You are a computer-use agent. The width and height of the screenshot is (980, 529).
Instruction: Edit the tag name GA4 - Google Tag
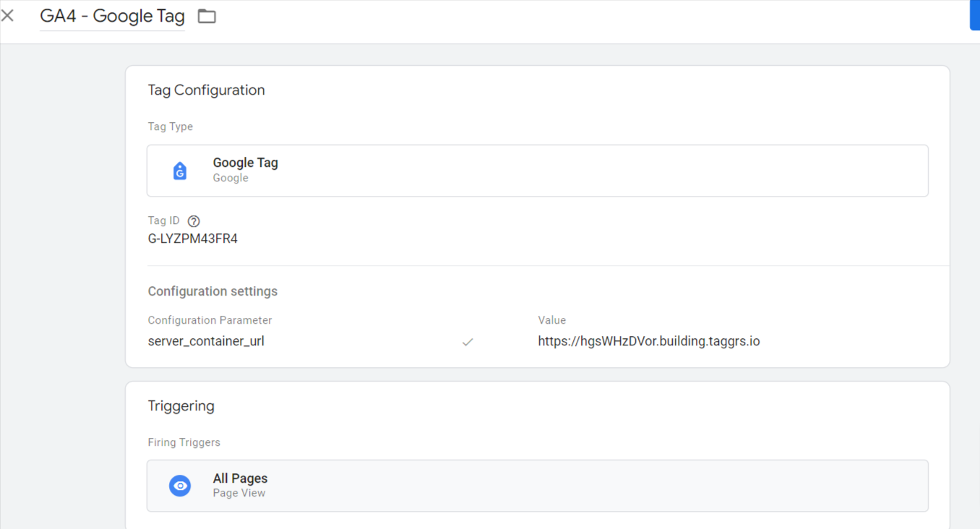112,16
